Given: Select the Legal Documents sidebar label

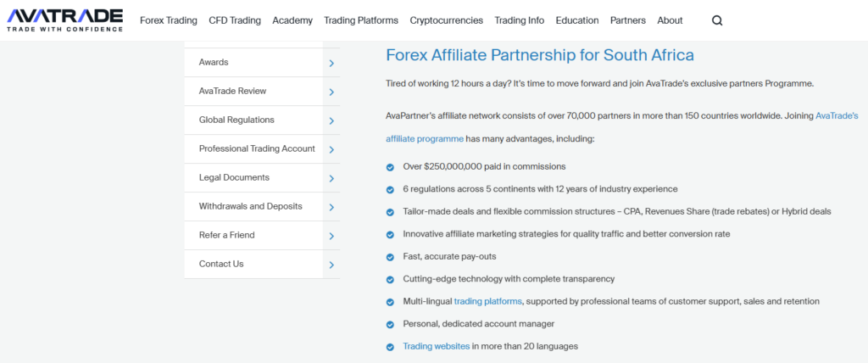Looking at the screenshot, I should (234, 177).
